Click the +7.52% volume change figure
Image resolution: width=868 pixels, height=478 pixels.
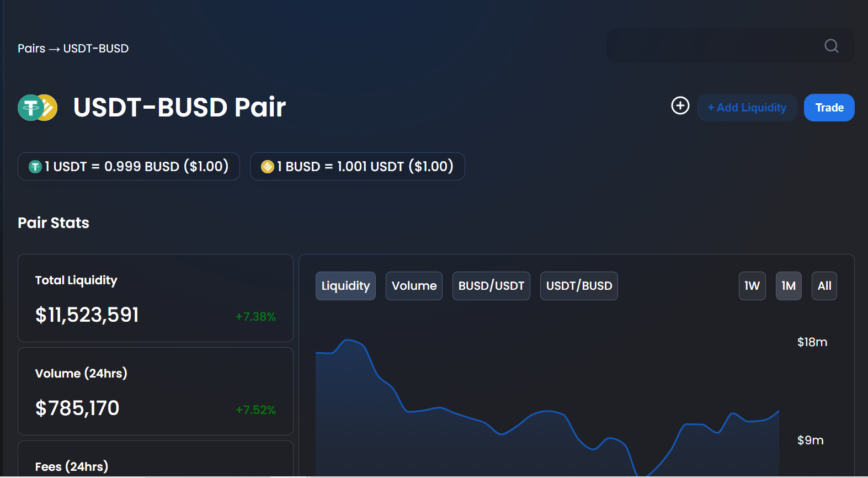pyautogui.click(x=255, y=410)
